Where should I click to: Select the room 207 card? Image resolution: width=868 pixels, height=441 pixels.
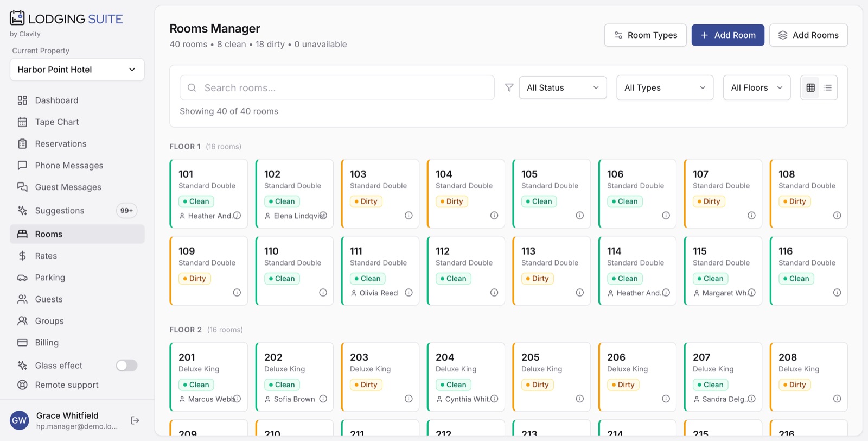pos(723,376)
